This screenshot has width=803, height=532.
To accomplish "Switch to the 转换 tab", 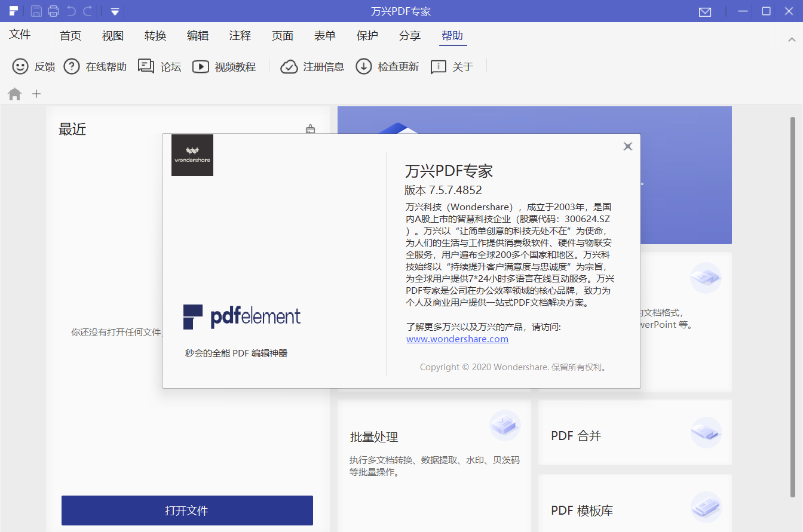I will pos(155,36).
